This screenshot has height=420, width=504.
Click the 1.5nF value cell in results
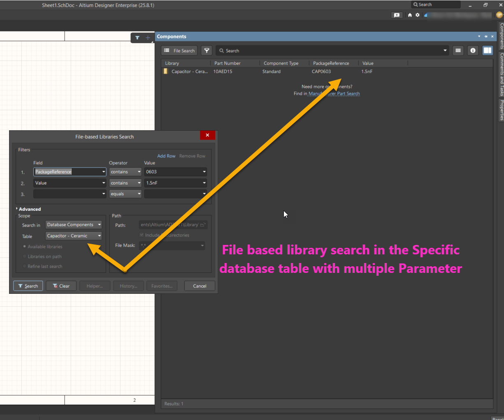click(367, 72)
